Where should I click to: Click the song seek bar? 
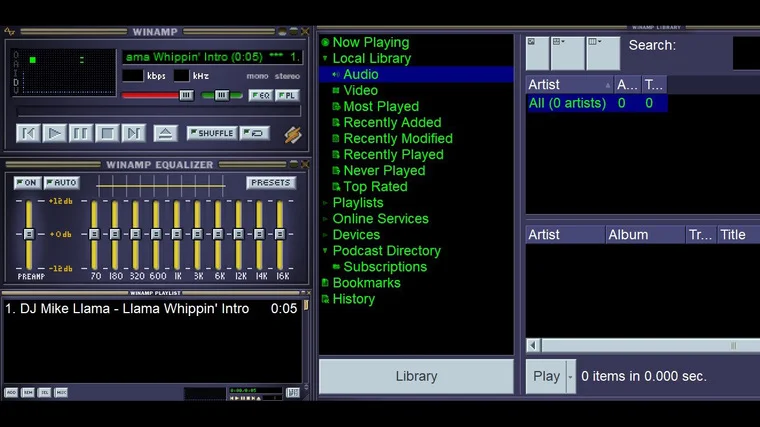click(159, 111)
